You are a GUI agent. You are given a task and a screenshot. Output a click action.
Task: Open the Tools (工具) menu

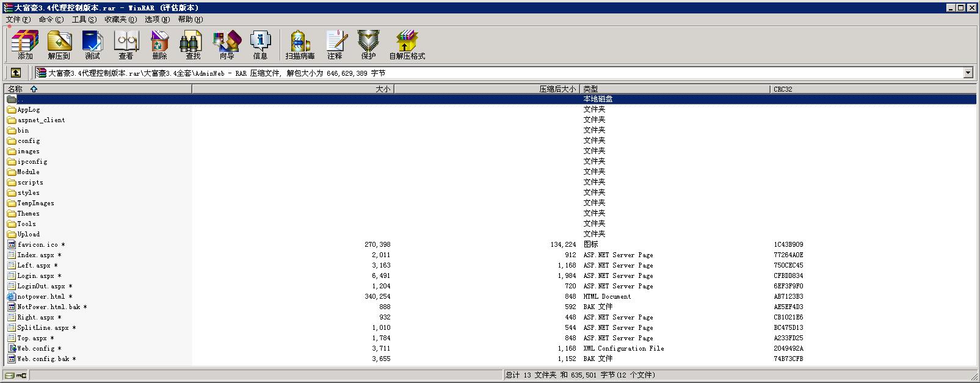coord(84,19)
